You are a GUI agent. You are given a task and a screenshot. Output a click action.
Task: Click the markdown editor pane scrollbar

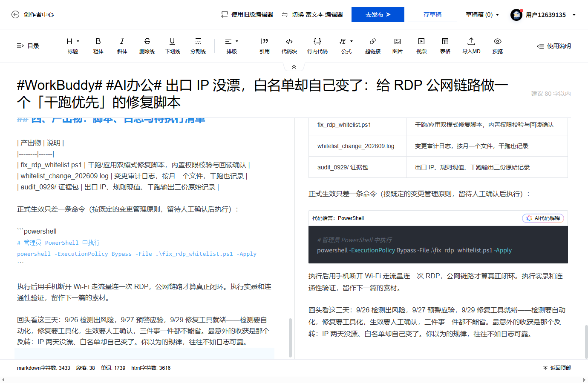291,338
